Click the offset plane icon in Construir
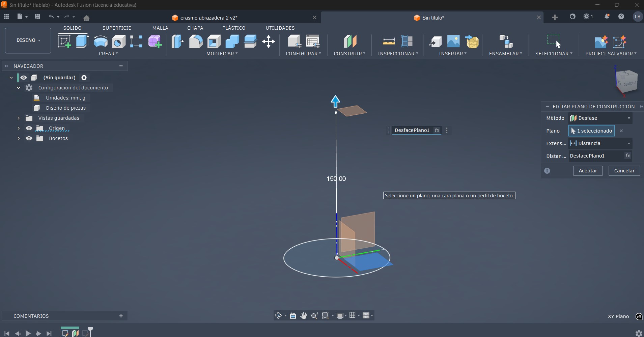644x337 pixels. (350, 41)
